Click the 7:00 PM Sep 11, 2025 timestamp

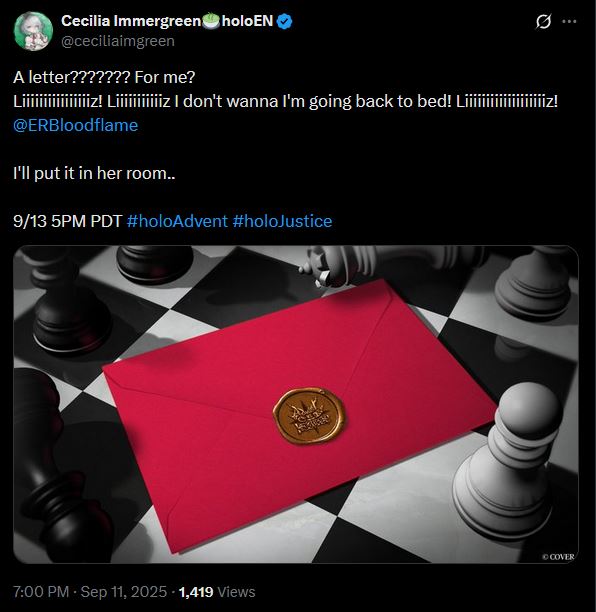(x=90, y=592)
